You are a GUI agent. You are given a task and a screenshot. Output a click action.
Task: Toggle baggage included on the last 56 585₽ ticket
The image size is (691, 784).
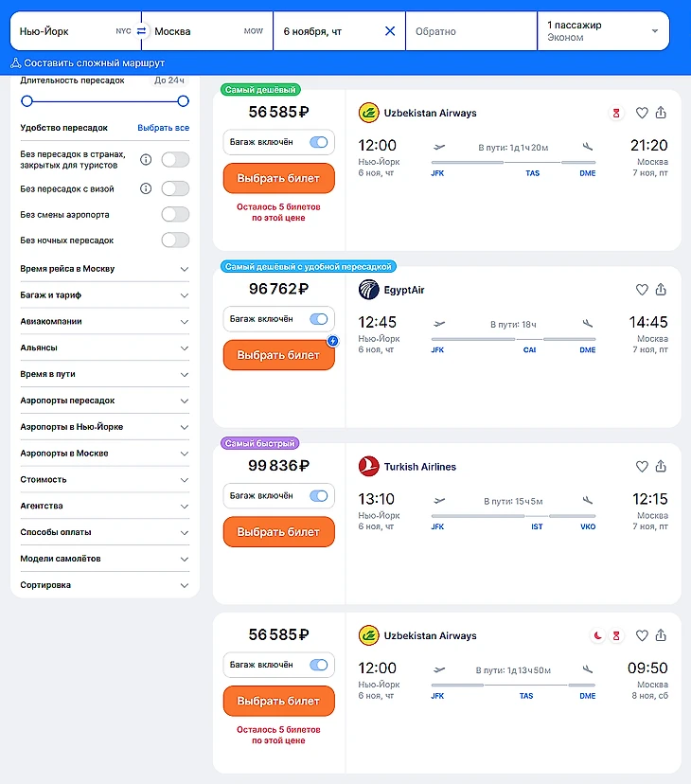tap(318, 665)
